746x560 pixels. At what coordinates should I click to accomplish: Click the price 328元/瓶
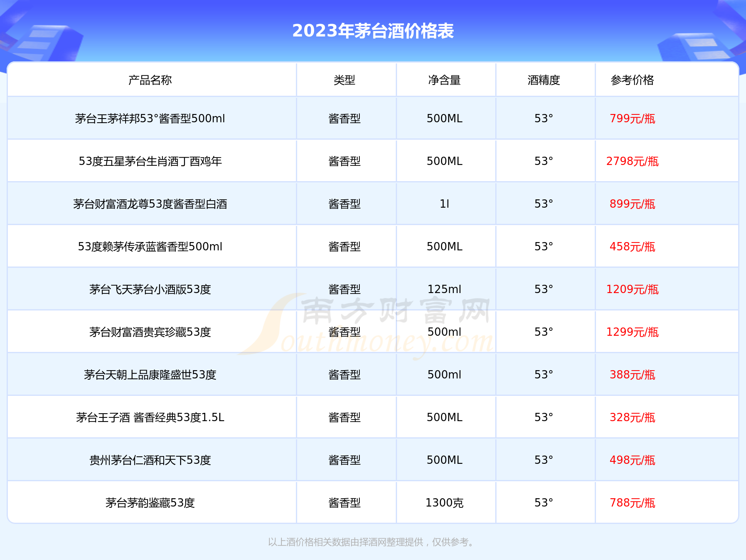click(x=632, y=417)
